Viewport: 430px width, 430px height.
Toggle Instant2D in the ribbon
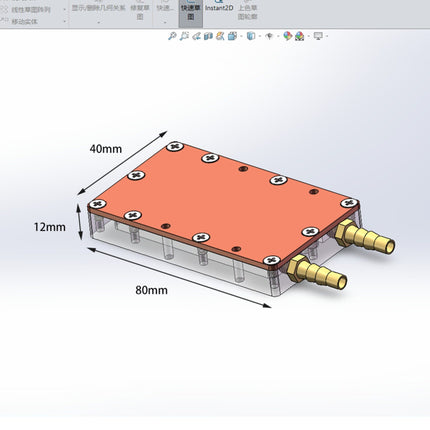click(219, 8)
